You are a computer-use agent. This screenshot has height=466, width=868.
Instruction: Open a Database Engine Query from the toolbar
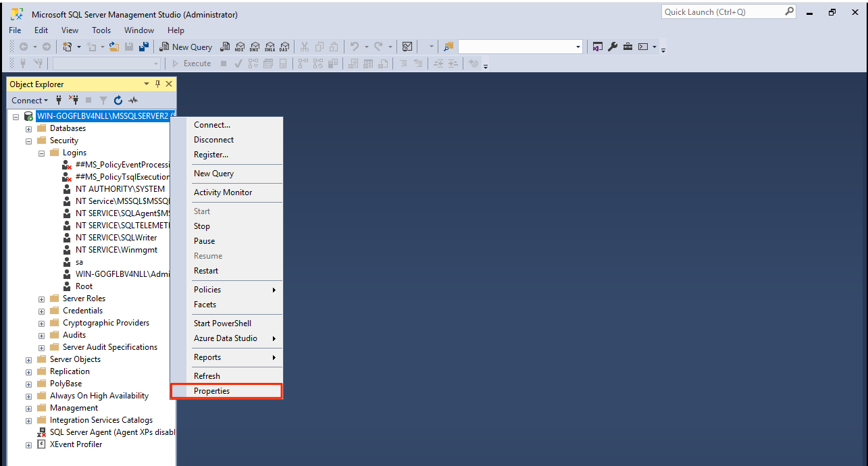pos(226,47)
